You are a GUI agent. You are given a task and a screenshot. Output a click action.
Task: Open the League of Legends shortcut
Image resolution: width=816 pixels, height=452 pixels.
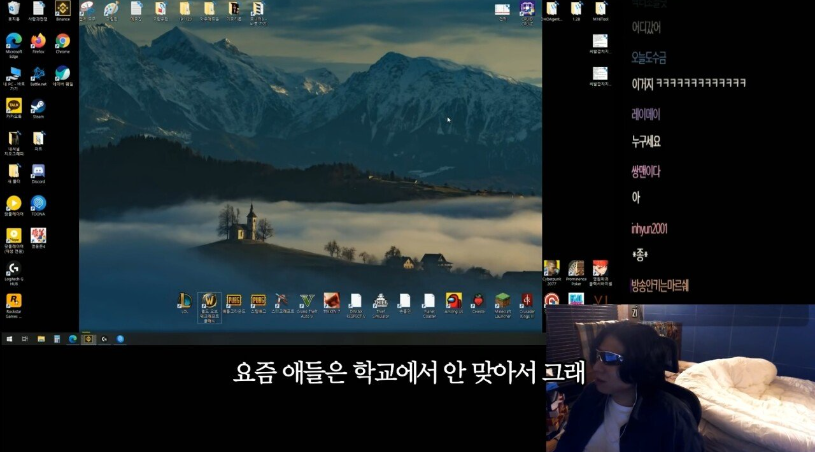coord(184,303)
